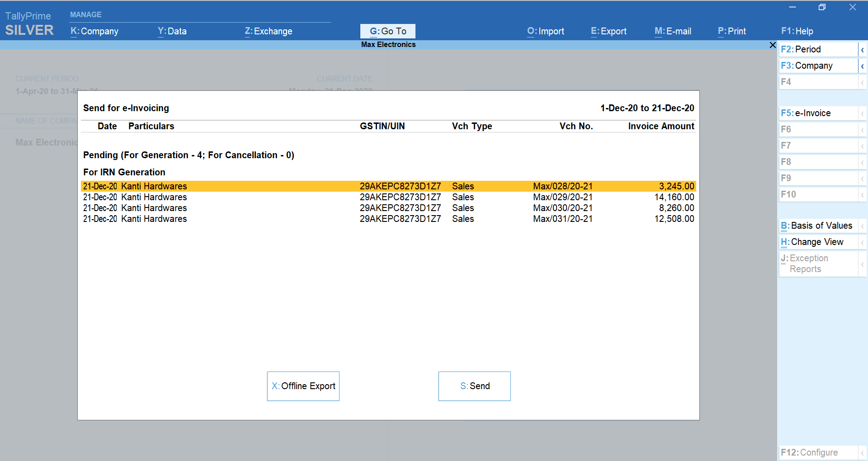
Task: Expand the Exception Reports chevron
Action: coord(862,264)
